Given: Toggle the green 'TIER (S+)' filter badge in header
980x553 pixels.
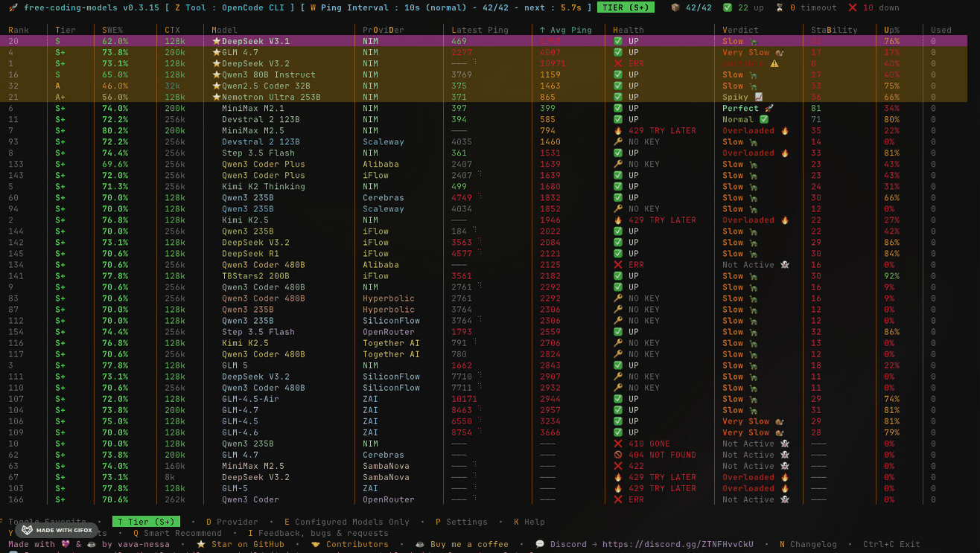Looking at the screenshot, I should (x=626, y=7).
